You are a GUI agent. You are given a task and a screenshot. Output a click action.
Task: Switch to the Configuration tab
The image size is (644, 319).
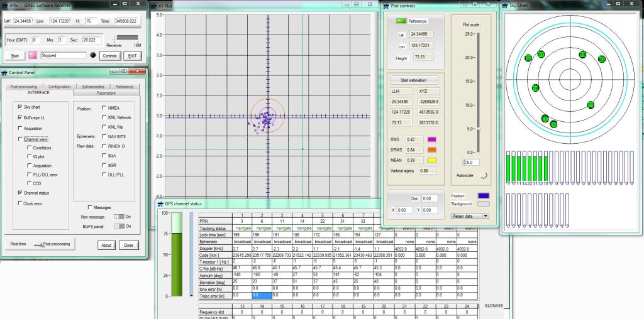tap(60, 87)
